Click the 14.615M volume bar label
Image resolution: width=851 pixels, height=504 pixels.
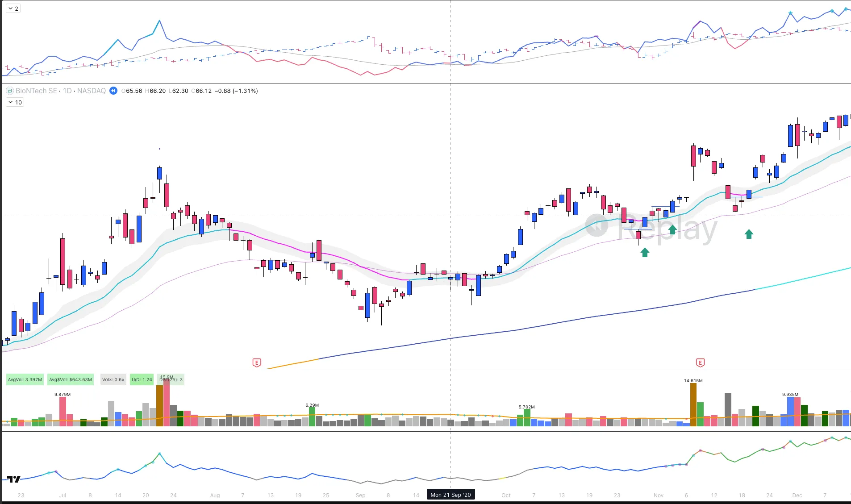[693, 381]
